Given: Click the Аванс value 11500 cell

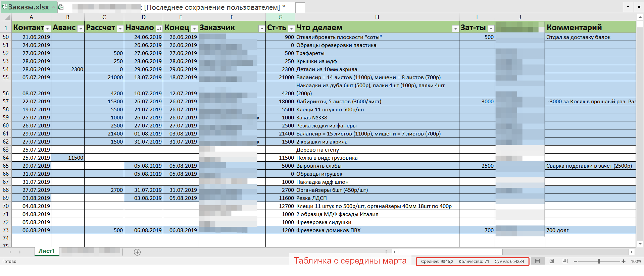Looking at the screenshot, I should [x=68, y=158].
